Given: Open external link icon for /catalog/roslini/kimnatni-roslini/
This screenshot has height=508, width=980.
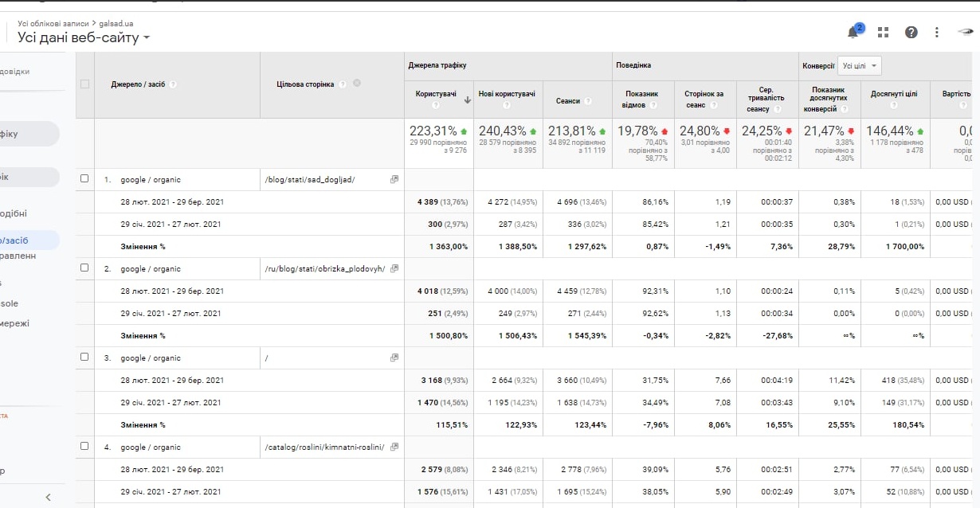Looking at the screenshot, I should click(394, 447).
